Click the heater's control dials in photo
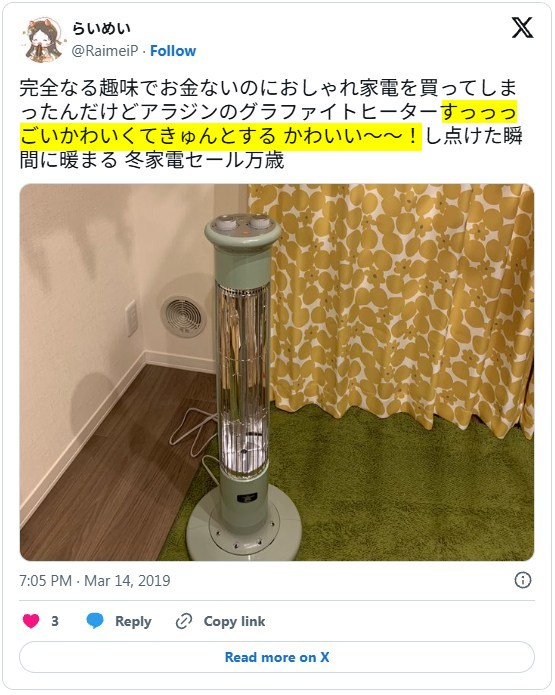 coord(243,223)
